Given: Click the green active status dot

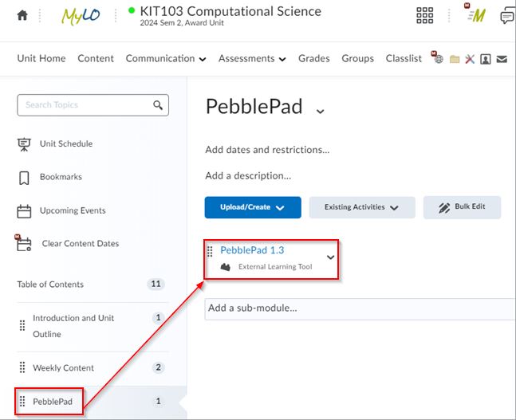Looking at the screenshot, I should click(x=132, y=10).
